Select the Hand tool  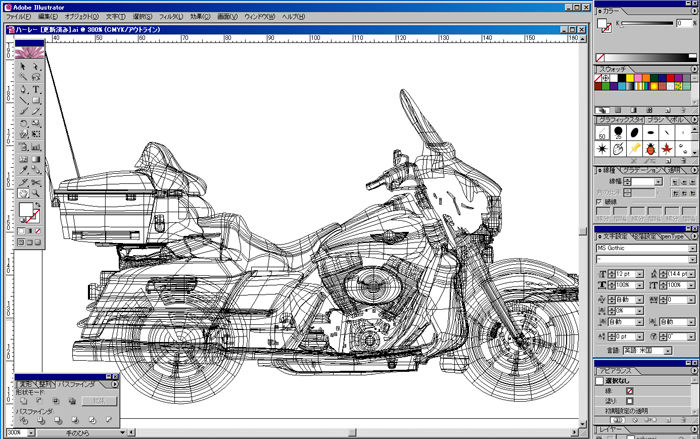(x=23, y=193)
